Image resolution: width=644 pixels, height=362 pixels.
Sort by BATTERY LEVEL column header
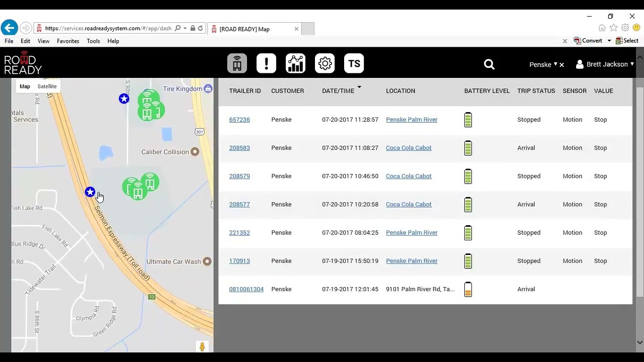(487, 91)
